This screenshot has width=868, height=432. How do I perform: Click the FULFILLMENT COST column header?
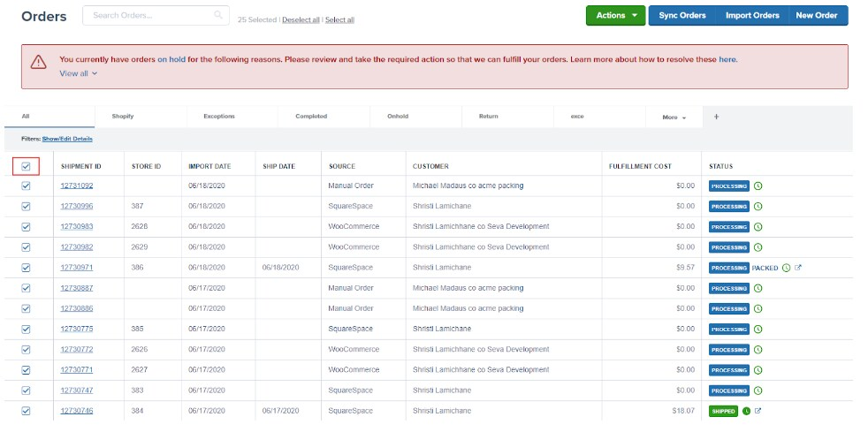click(x=639, y=166)
